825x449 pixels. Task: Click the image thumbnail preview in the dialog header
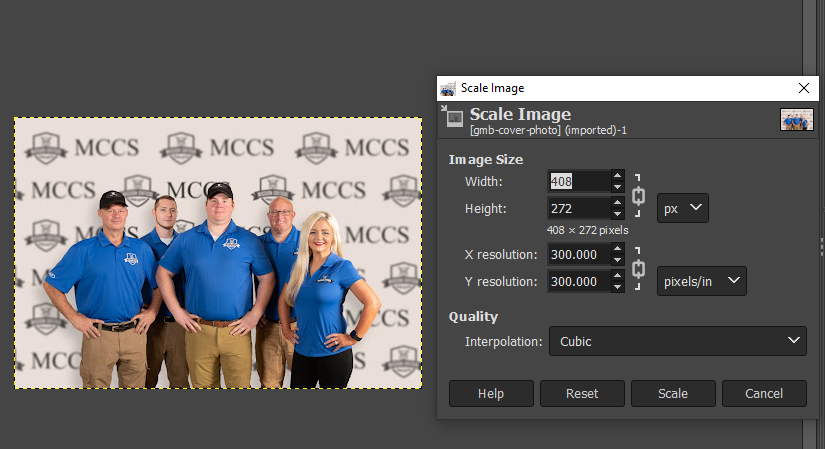797,119
